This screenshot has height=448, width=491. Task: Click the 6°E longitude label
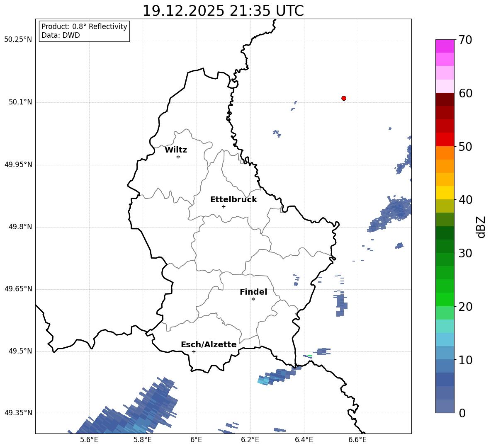click(196, 440)
